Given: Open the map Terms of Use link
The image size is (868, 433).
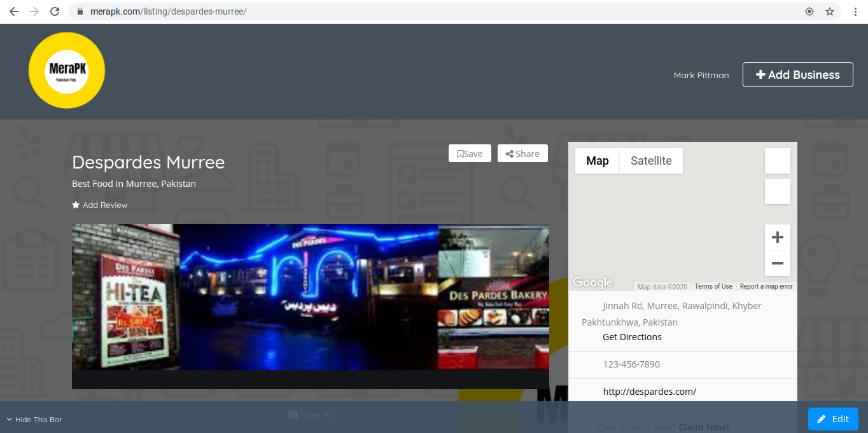Looking at the screenshot, I should (x=713, y=286).
